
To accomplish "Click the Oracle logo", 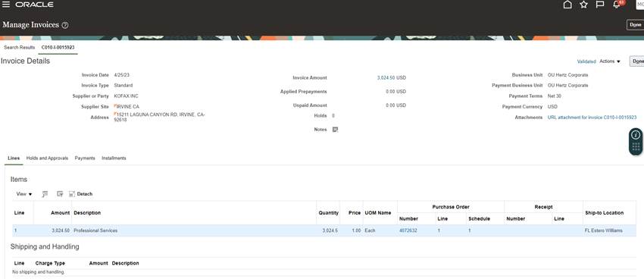I will pos(35,5).
